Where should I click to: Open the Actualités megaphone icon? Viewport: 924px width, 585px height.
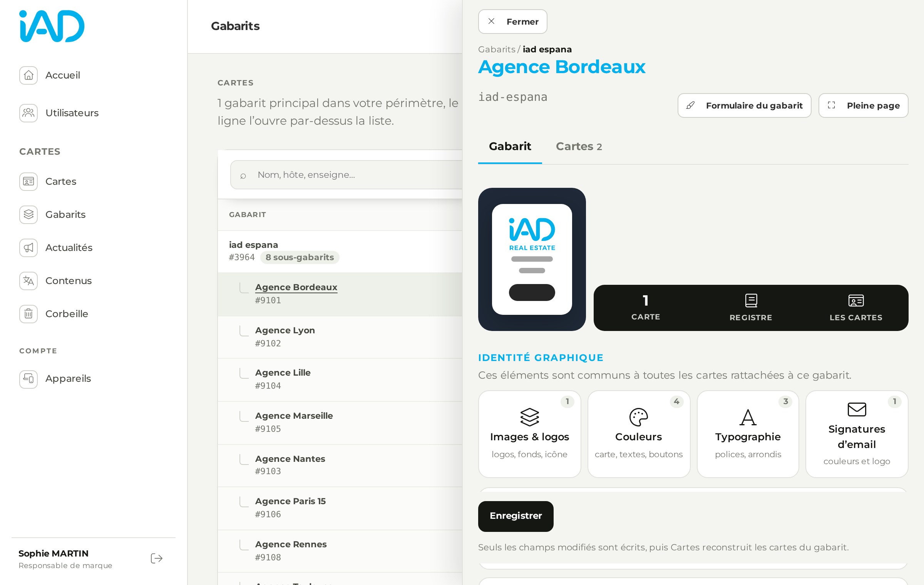pos(28,247)
